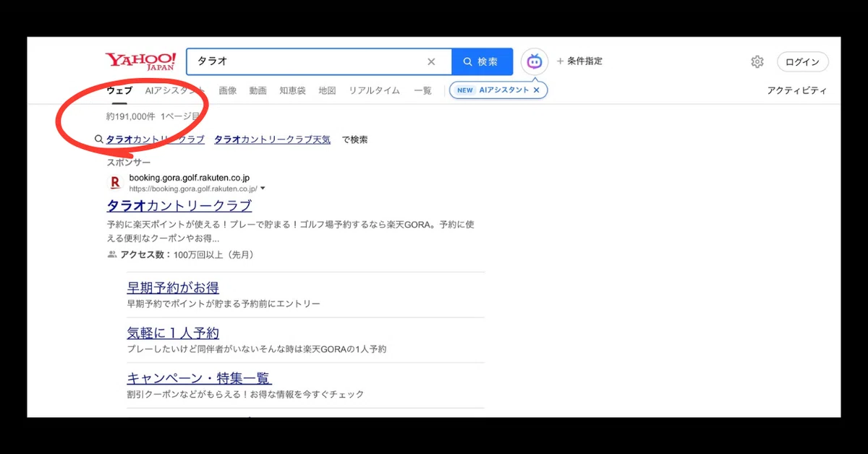Switch to the リアルタイム tab
The height and width of the screenshot is (454, 868).
(x=374, y=90)
